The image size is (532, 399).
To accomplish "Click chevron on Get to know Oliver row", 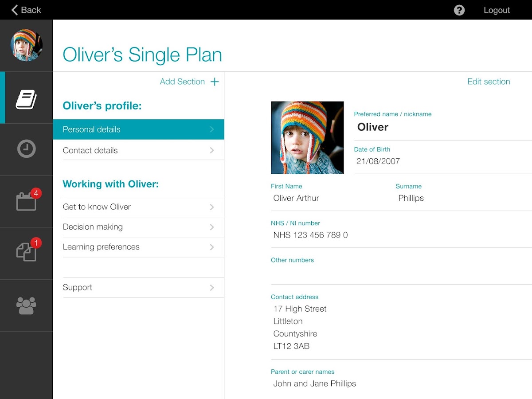I will 212,207.
